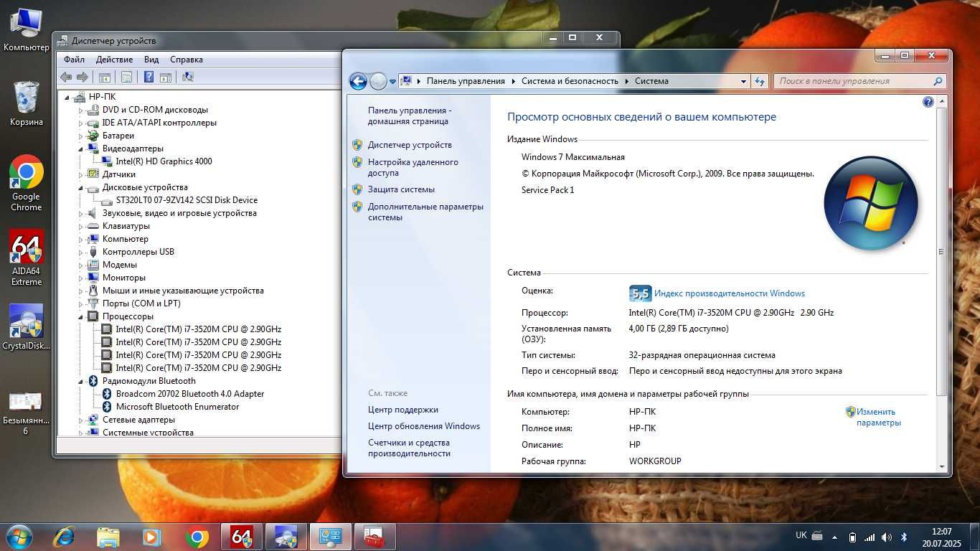Viewport: 980px width, 551px height.
Task: Open the Справка menu
Action: coord(187,60)
